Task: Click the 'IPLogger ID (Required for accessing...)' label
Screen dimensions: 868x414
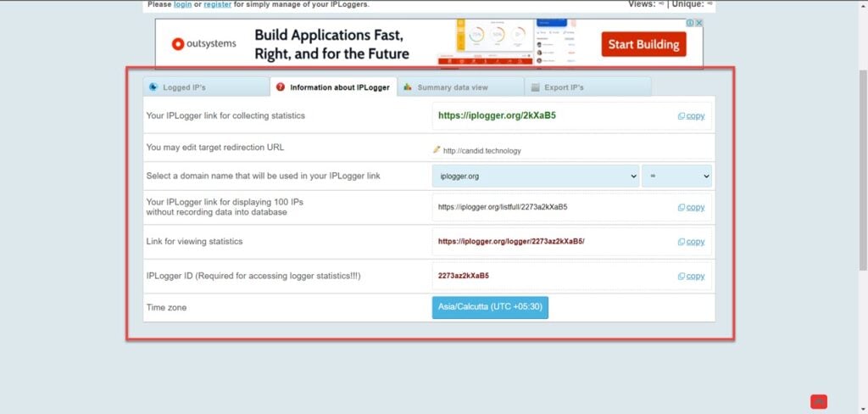Action: (253, 276)
